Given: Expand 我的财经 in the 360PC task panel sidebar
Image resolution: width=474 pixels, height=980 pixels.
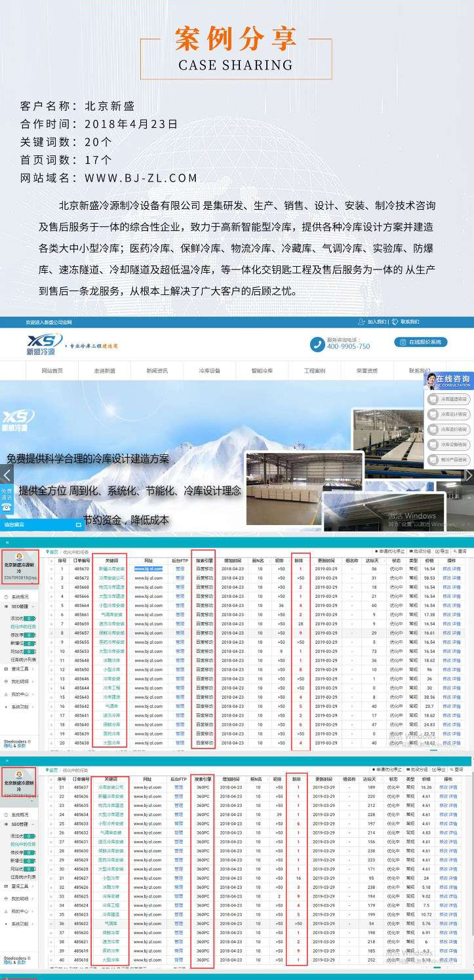Looking at the screenshot, I should [20, 899].
